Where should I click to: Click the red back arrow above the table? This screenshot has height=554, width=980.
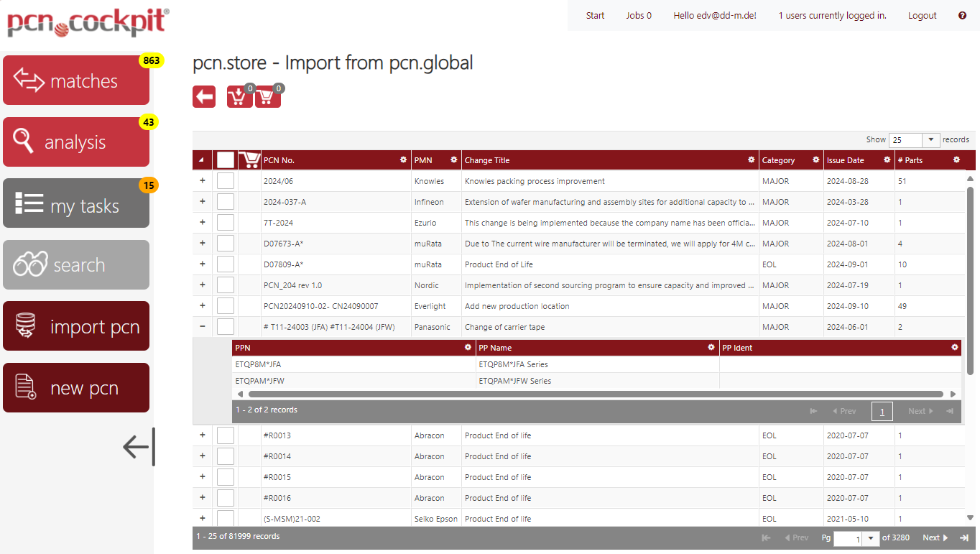point(203,96)
